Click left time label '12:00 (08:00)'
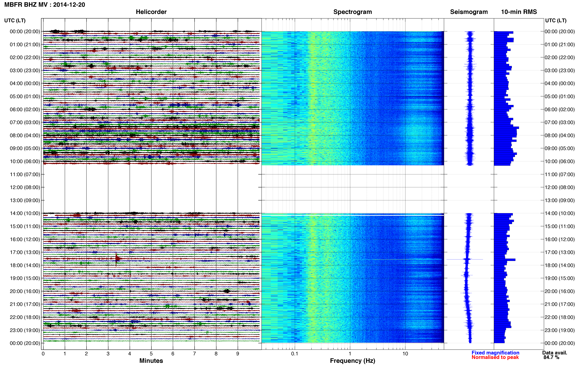Viewport: 588px width, 368px height. [25, 187]
